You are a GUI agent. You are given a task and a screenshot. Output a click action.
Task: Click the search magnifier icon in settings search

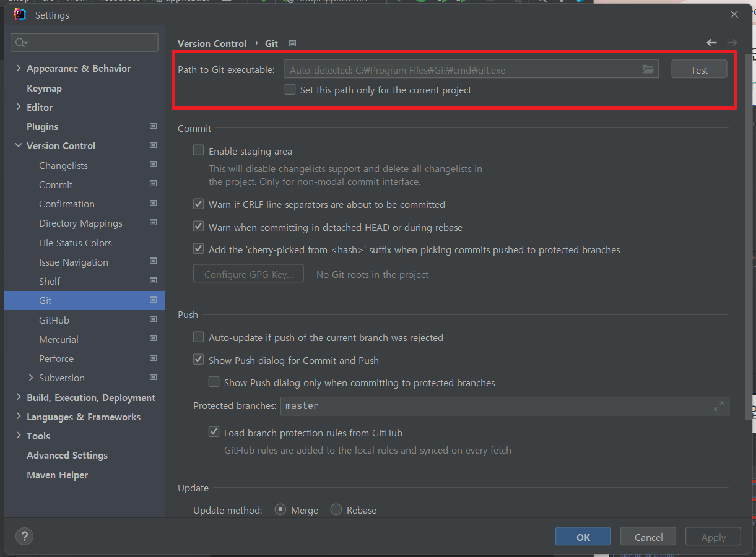pos(20,43)
